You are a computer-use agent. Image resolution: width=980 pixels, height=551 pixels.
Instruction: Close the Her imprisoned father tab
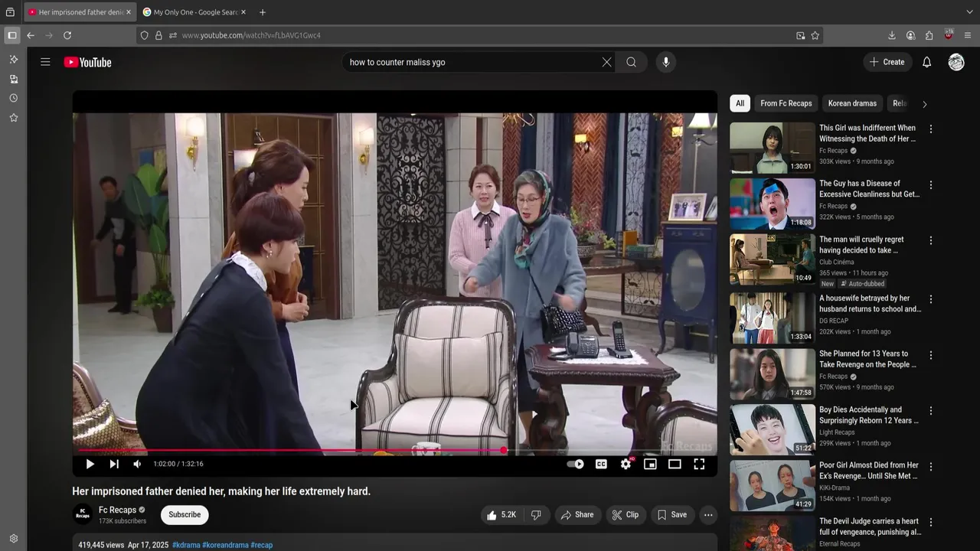click(129, 12)
